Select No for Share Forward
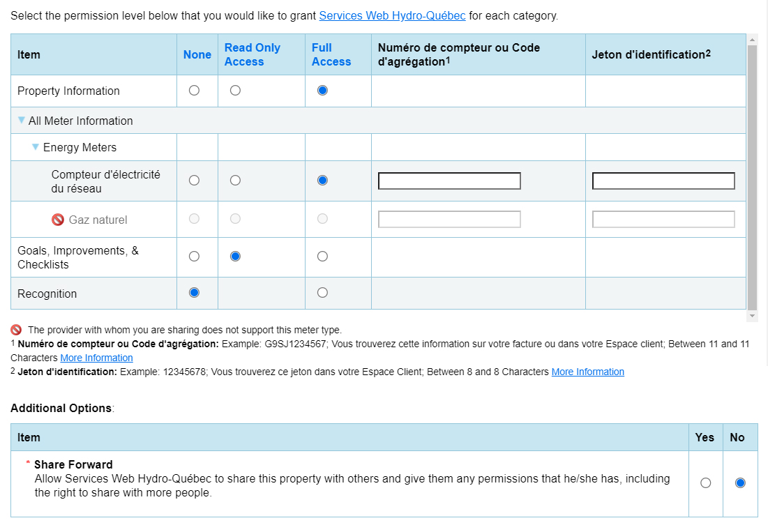 tap(740, 483)
